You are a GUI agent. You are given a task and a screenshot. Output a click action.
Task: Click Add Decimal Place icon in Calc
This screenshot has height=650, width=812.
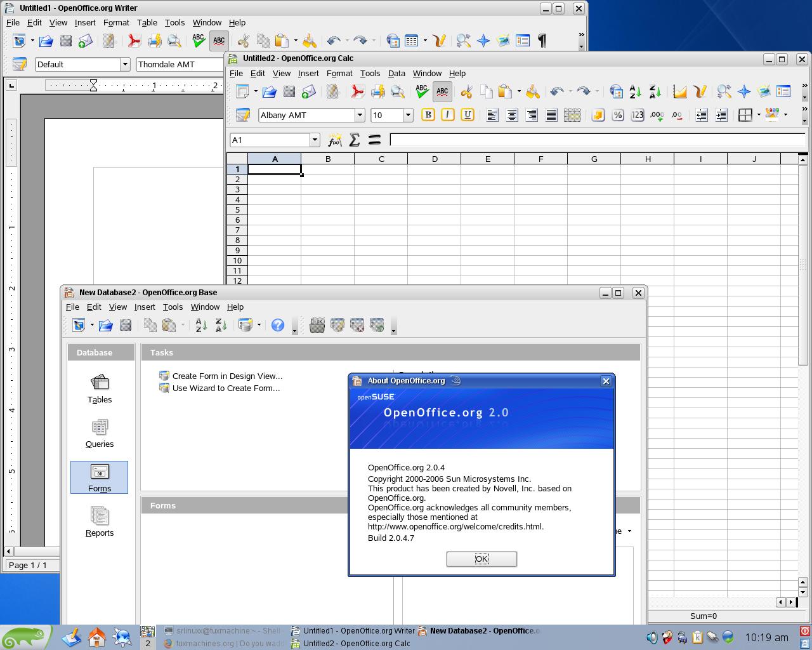coord(657,115)
